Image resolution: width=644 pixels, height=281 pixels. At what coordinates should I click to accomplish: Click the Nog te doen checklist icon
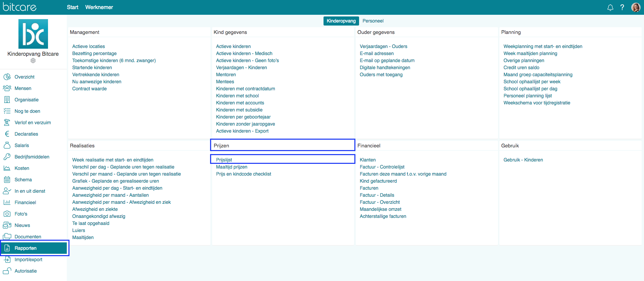coord(7,111)
